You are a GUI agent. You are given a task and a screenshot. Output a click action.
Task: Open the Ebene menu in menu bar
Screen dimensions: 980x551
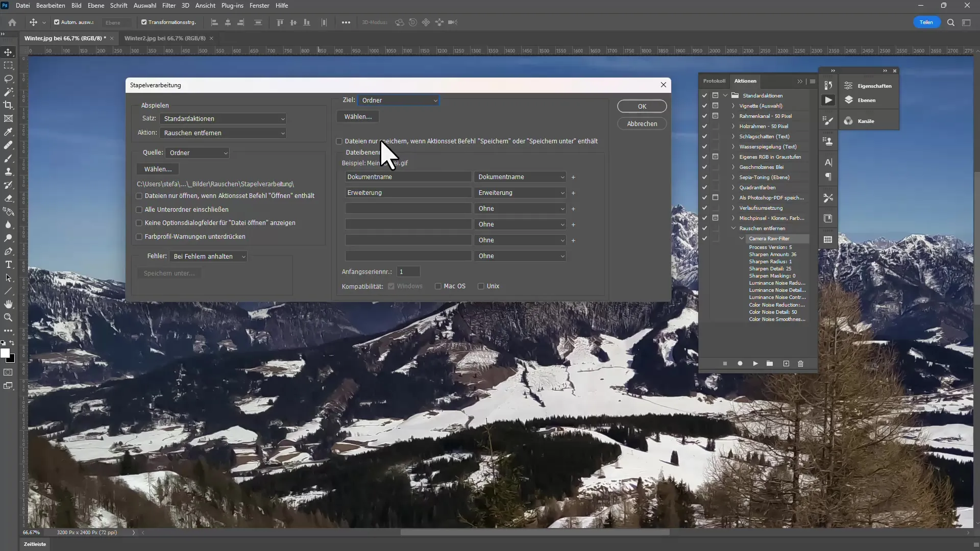[x=95, y=6]
